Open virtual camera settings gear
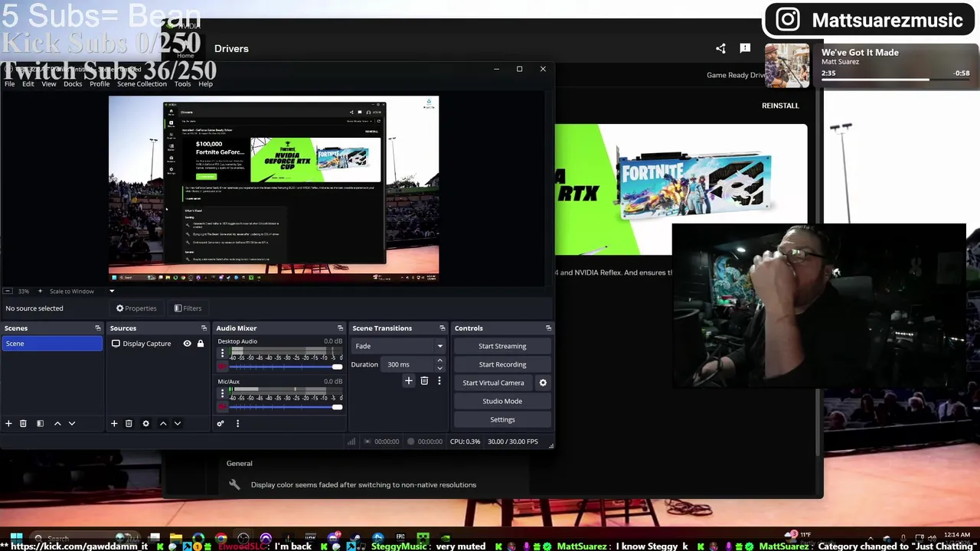 click(x=543, y=383)
